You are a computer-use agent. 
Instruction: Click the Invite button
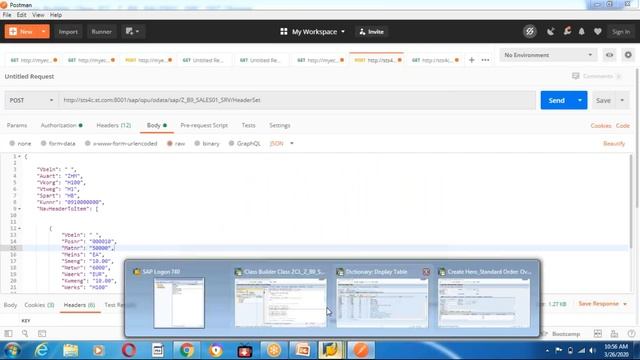(371, 31)
